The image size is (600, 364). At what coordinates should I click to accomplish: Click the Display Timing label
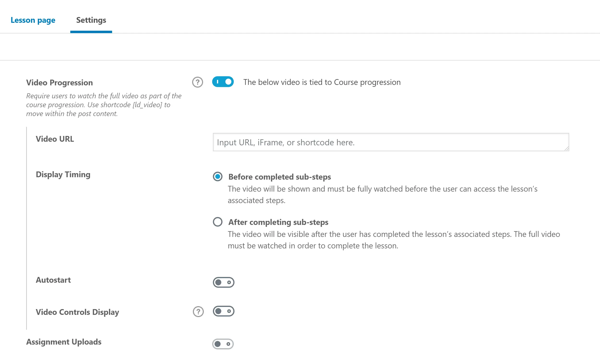(63, 174)
